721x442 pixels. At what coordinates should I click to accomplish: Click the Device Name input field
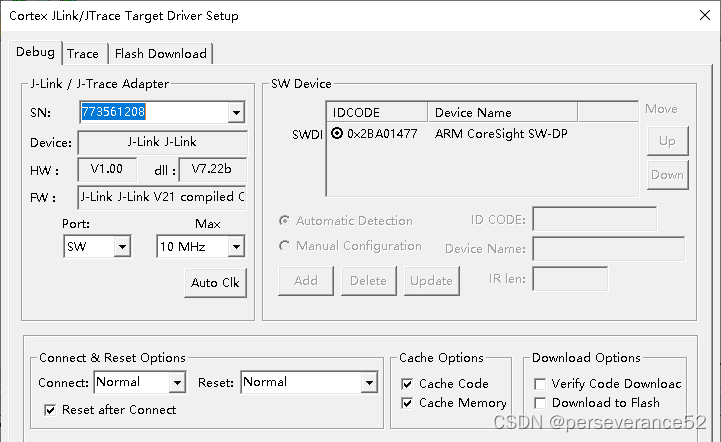pyautogui.click(x=609, y=249)
